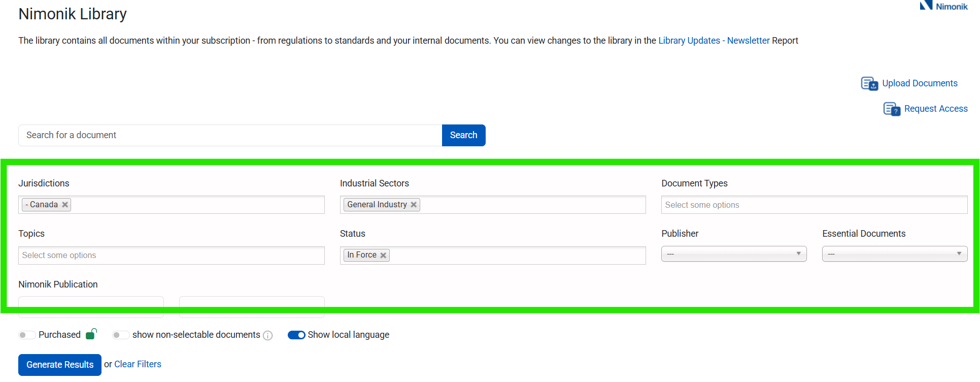This screenshot has width=980, height=382.
Task: Open the Publisher dropdown
Action: point(734,253)
